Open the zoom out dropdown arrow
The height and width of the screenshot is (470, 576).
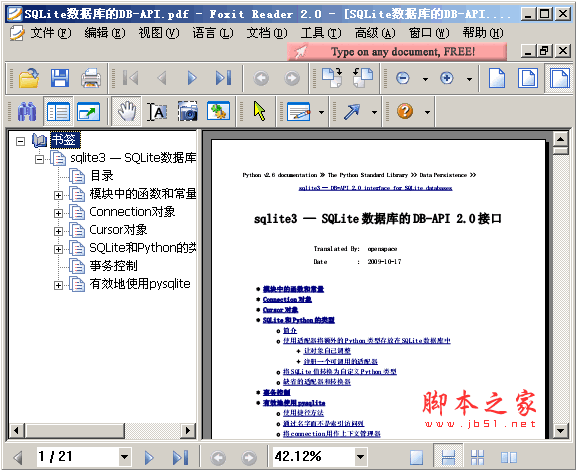click(x=425, y=79)
